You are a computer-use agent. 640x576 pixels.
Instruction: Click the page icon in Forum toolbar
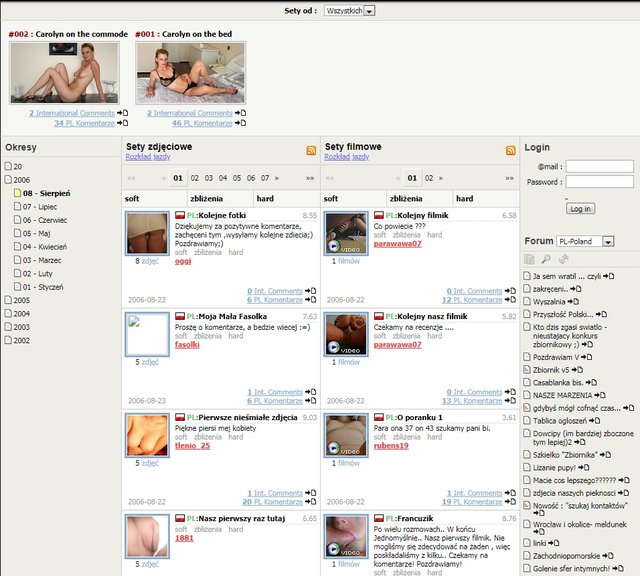click(529, 259)
